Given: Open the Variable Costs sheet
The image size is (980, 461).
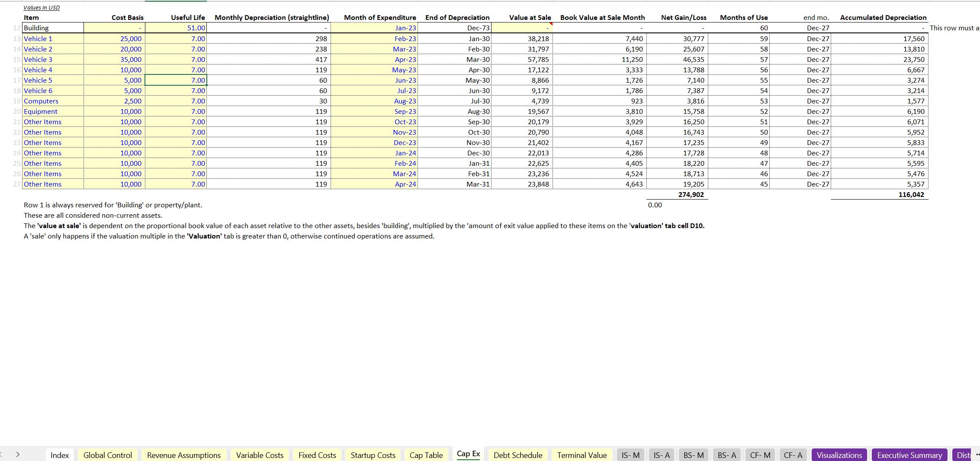Looking at the screenshot, I should coord(259,455).
